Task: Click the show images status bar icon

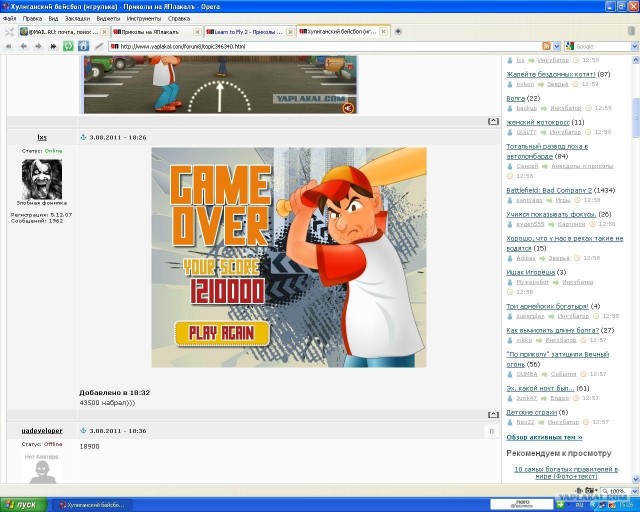Action: (589, 491)
